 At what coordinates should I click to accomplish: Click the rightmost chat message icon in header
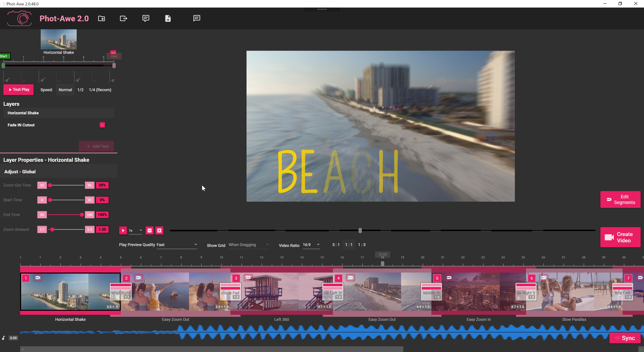point(197,18)
